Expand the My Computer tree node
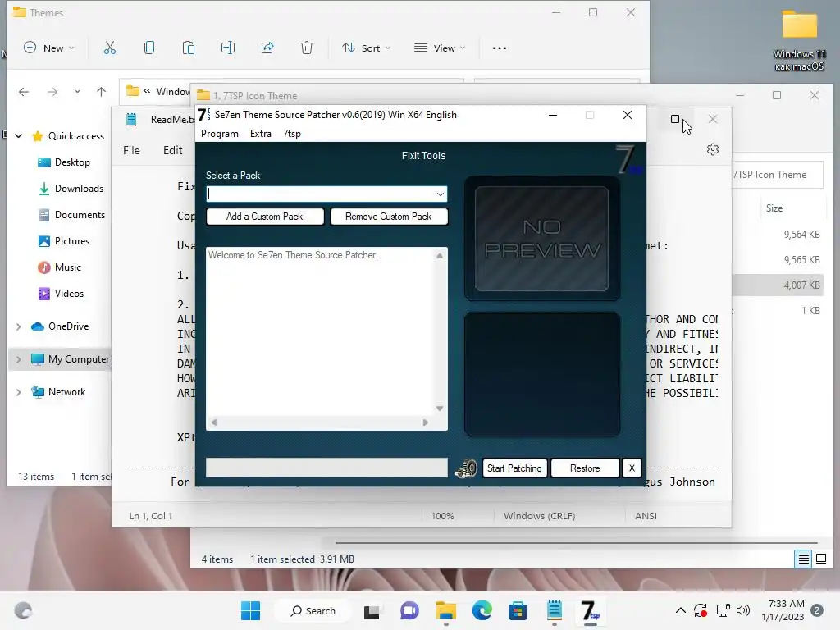 point(19,359)
